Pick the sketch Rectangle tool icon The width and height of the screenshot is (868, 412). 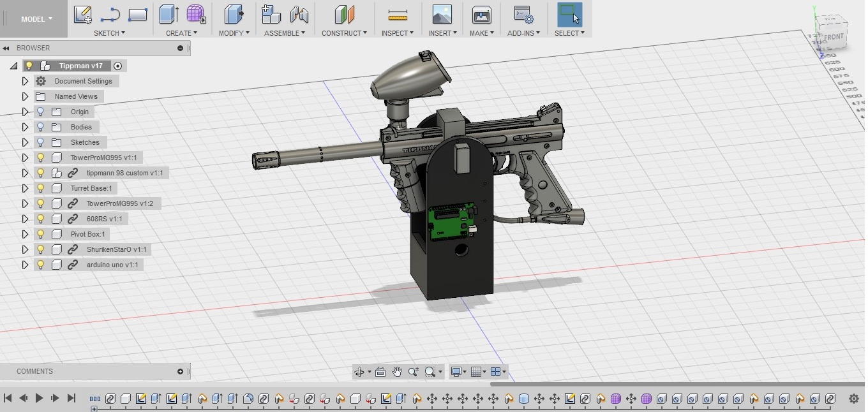click(x=138, y=14)
